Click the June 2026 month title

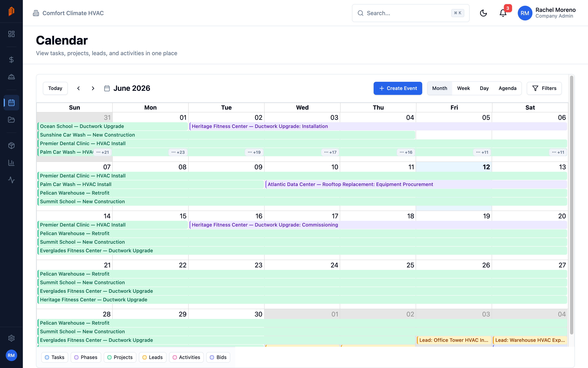pos(132,88)
